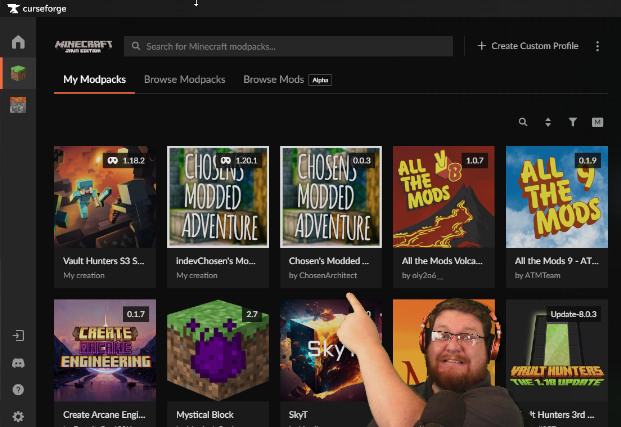Click 'Create Arcane Engi...' title text
The width and height of the screenshot is (621, 427).
[x=104, y=415]
